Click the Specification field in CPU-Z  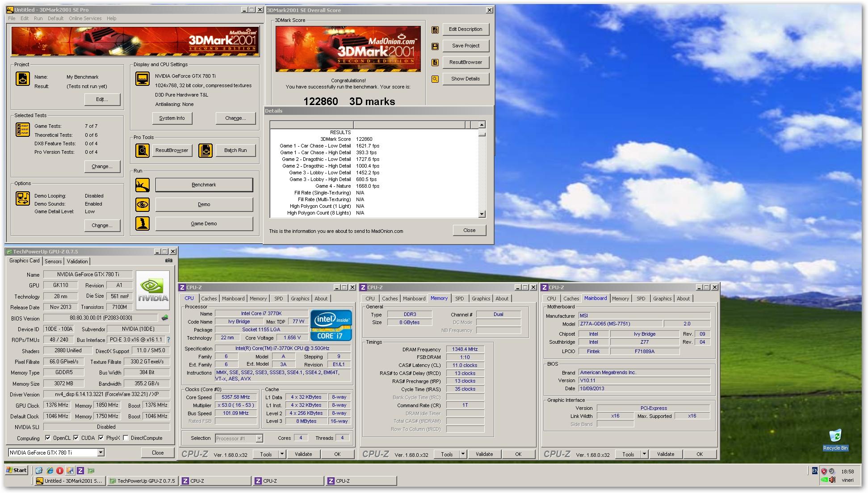pos(282,349)
